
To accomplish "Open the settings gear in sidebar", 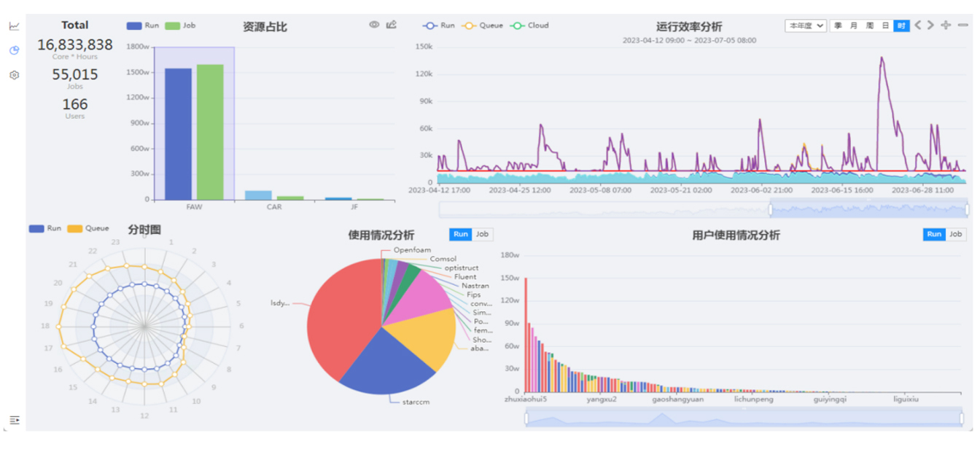I will (14, 75).
